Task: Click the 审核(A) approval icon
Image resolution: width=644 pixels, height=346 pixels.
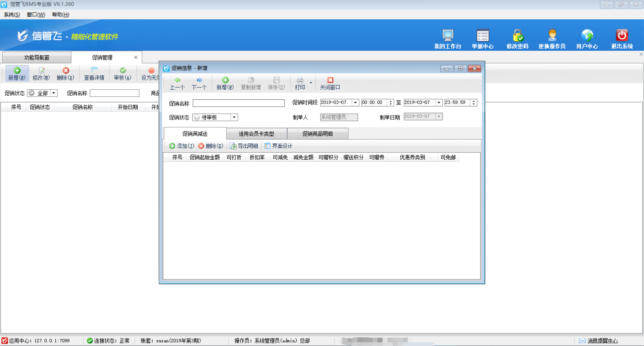Action: 122,73
